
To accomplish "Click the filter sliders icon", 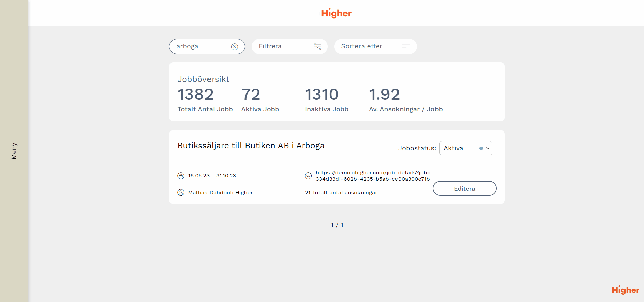I will 317,47.
